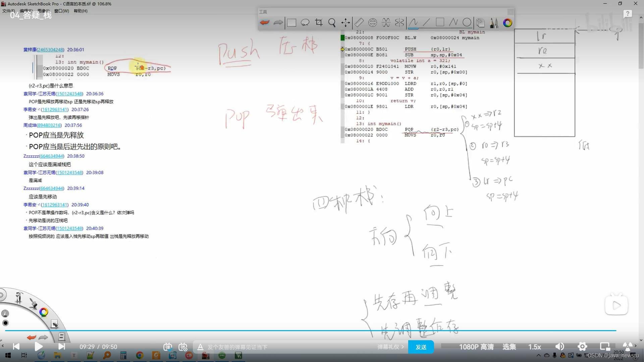Click the undo arrow in toolbar
Viewport: 644px width, 362px height.
[265, 23]
